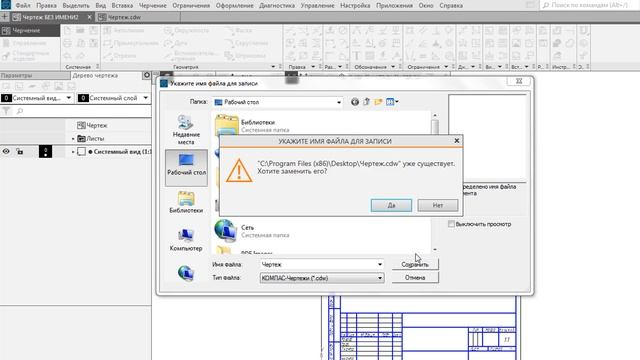Screen dimensions: 640x360
Task: Click the black color swatch for Системный вид
Action: pos(45,151)
